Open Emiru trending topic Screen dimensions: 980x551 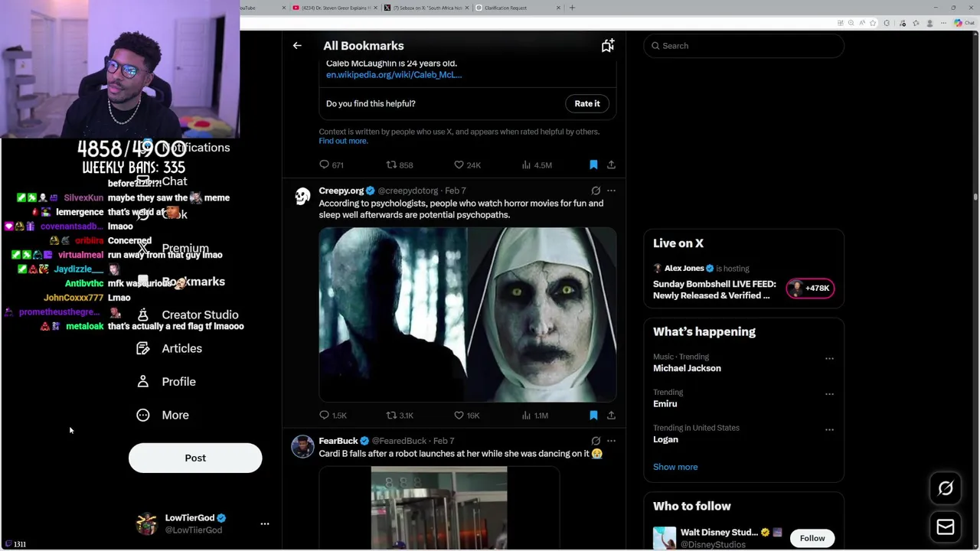pyautogui.click(x=665, y=404)
